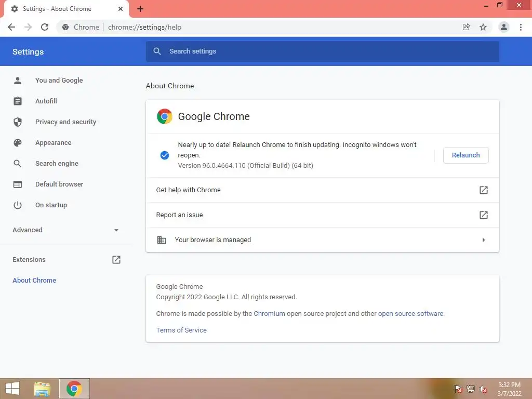The width and height of the screenshot is (532, 399).
Task: Click the Chrome taskbar icon
Action: (x=74, y=389)
